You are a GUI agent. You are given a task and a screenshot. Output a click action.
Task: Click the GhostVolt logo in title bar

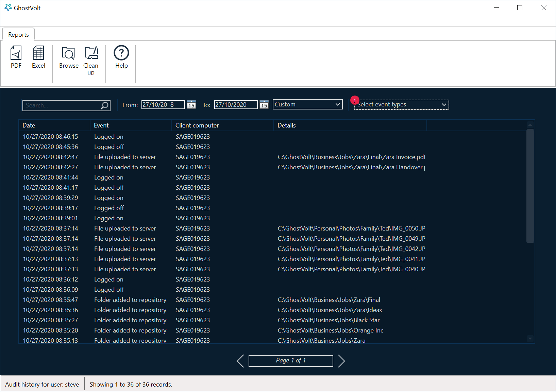tap(8, 7)
